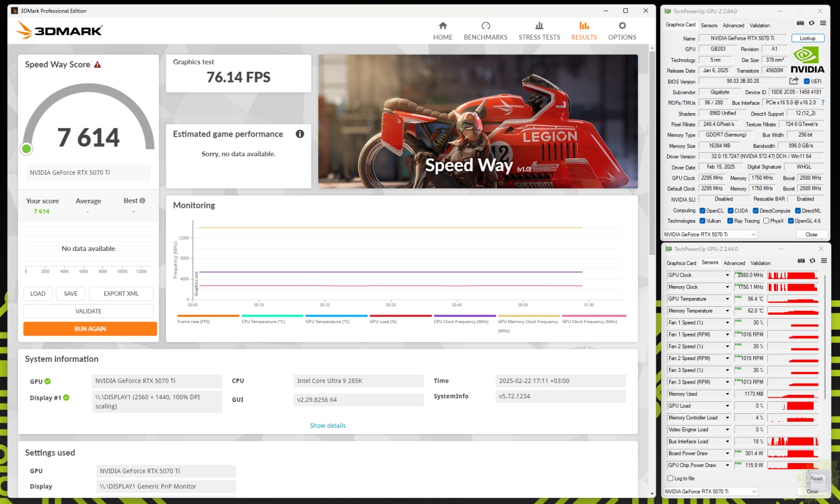Click the Close button in GPU-Z Graphics Card window
Screen dimensions: 840x504
[x=811, y=234]
